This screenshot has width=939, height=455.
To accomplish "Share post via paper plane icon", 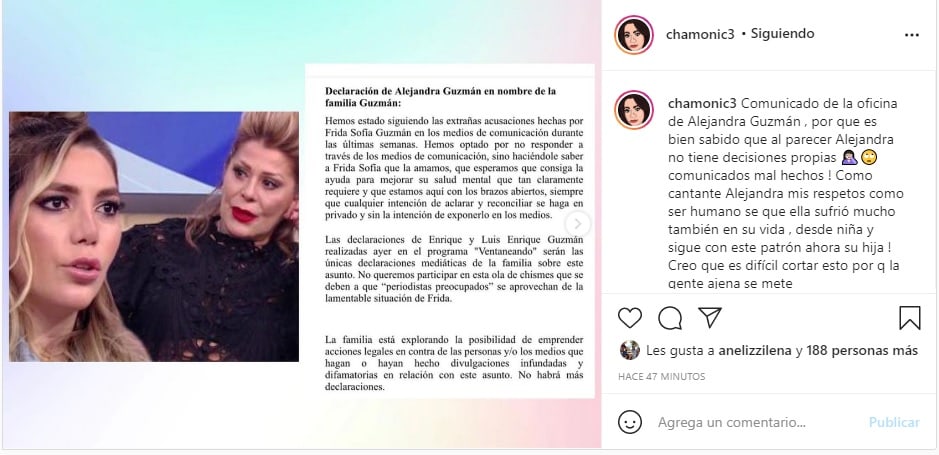I will (x=710, y=317).
